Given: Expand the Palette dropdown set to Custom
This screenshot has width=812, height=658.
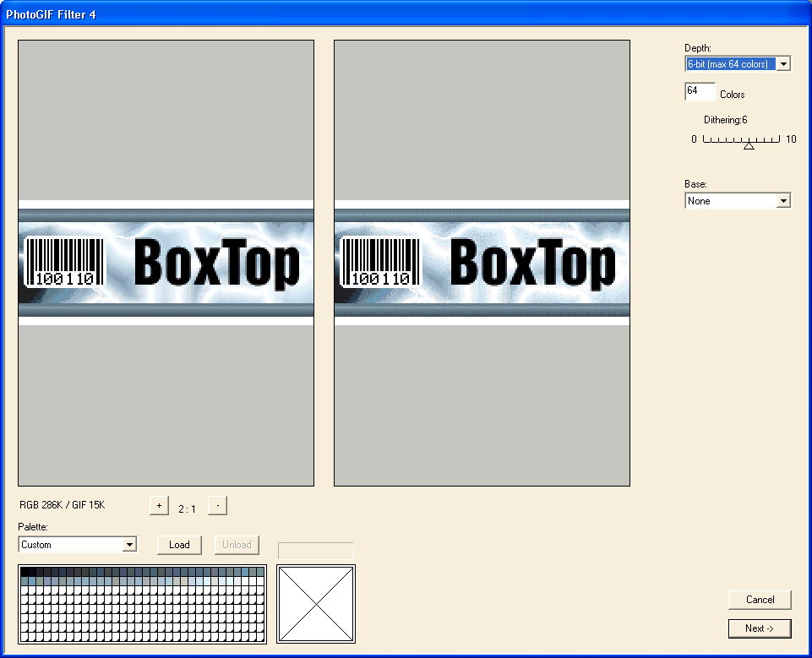Looking at the screenshot, I should click(x=77, y=545).
